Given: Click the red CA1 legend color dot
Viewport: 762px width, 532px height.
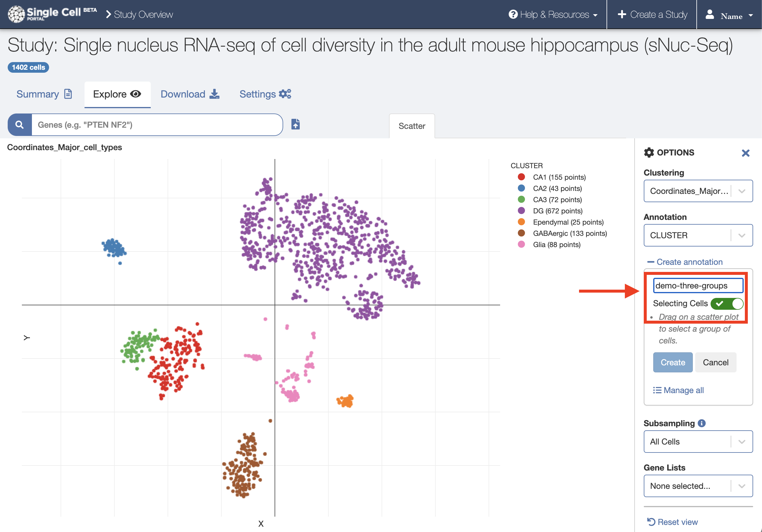Looking at the screenshot, I should click(x=521, y=177).
